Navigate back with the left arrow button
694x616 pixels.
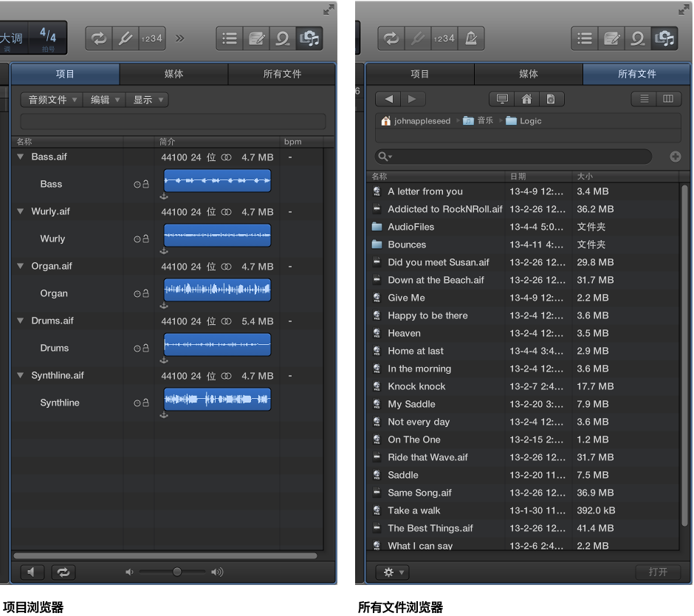click(388, 99)
